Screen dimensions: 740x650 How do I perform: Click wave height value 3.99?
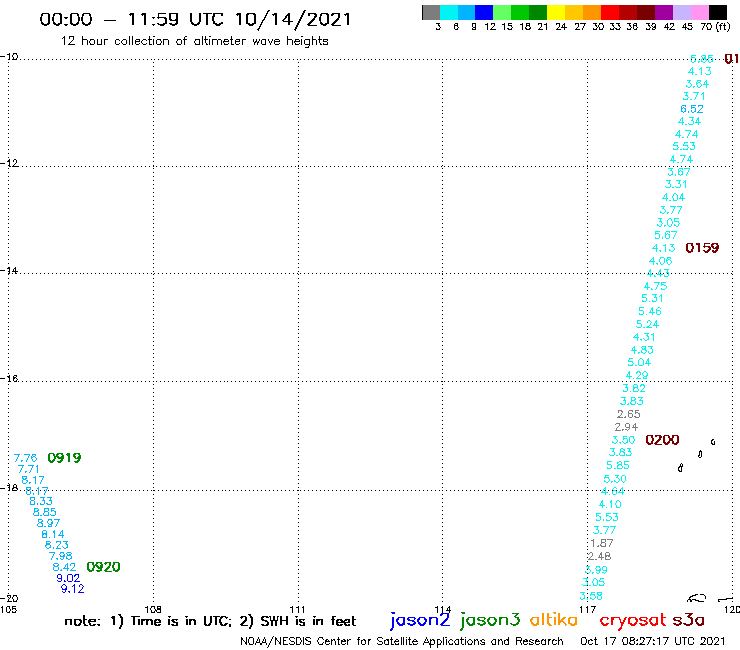click(596, 569)
